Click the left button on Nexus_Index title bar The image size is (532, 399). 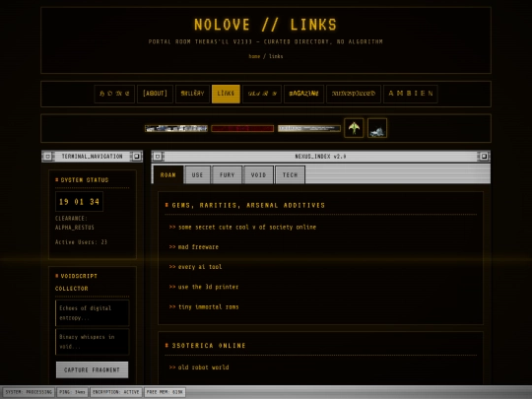[158, 157]
